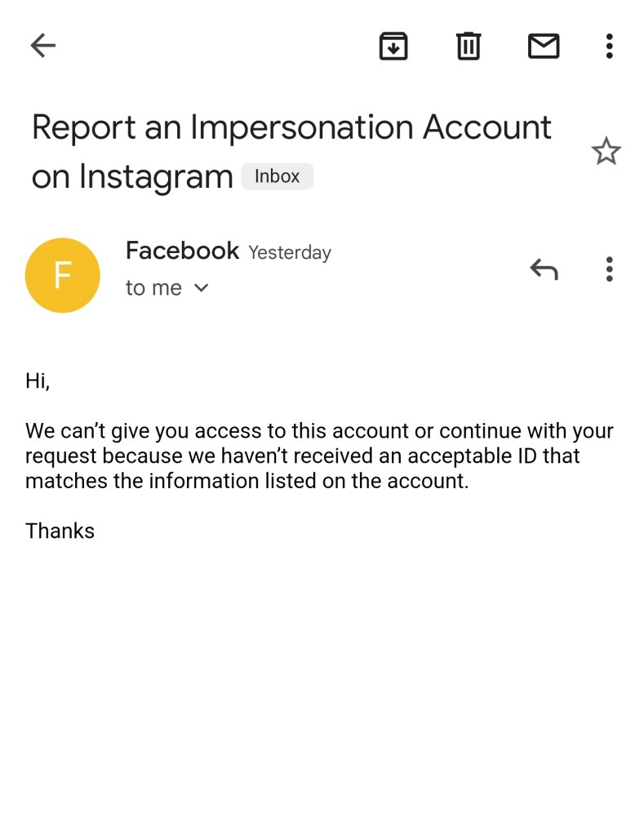644x836 pixels.
Task: Tap the "Yesterday" timestamp
Action: click(290, 253)
